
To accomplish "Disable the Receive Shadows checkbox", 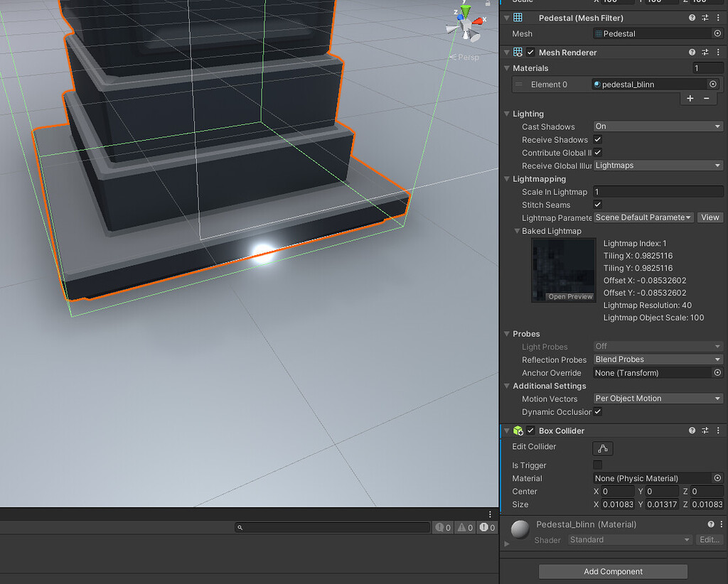I will pyautogui.click(x=596, y=139).
